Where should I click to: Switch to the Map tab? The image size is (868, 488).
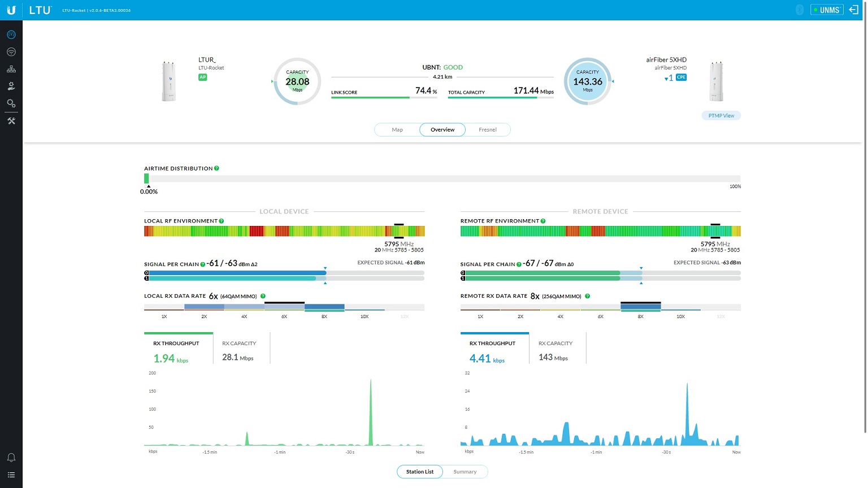tap(397, 130)
